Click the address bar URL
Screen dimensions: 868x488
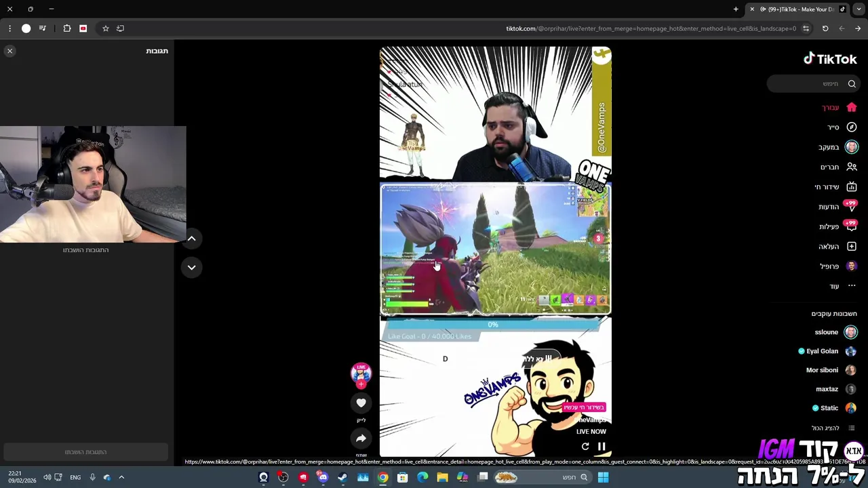click(x=651, y=28)
